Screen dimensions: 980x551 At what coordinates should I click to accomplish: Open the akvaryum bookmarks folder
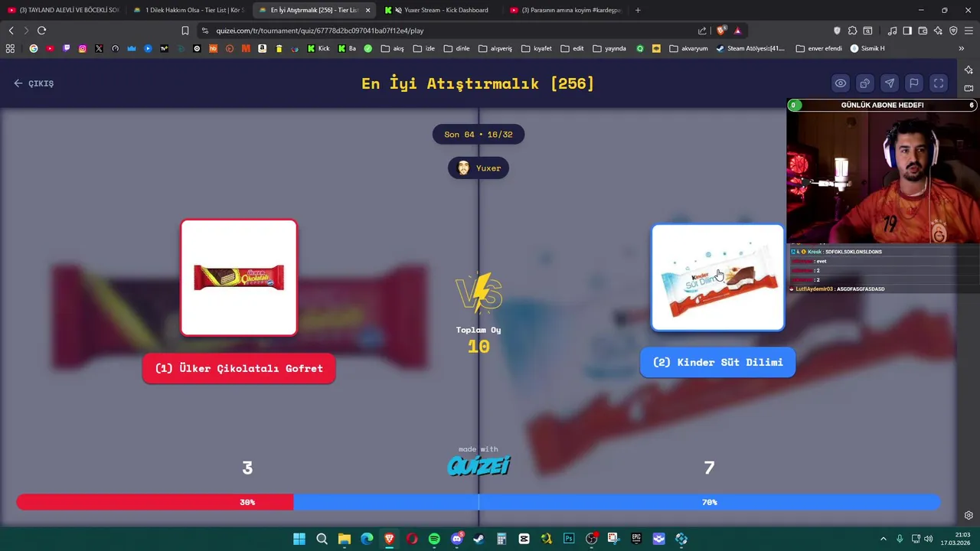688,48
